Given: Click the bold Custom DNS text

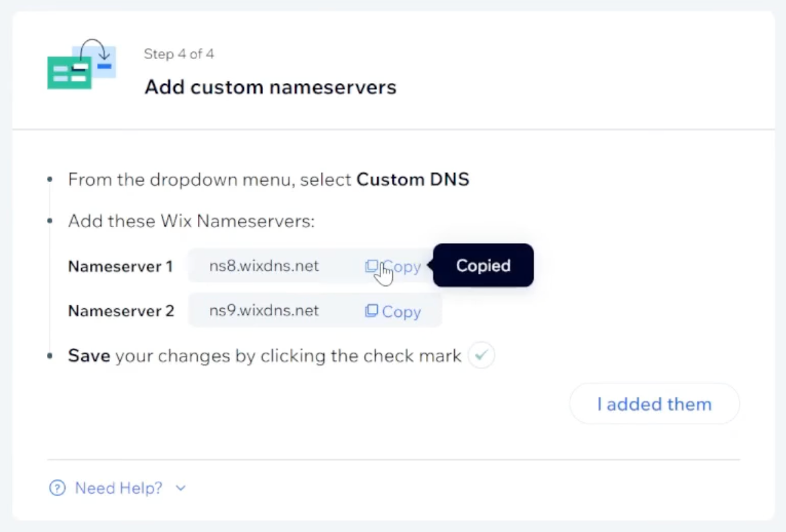Looking at the screenshot, I should tap(412, 180).
